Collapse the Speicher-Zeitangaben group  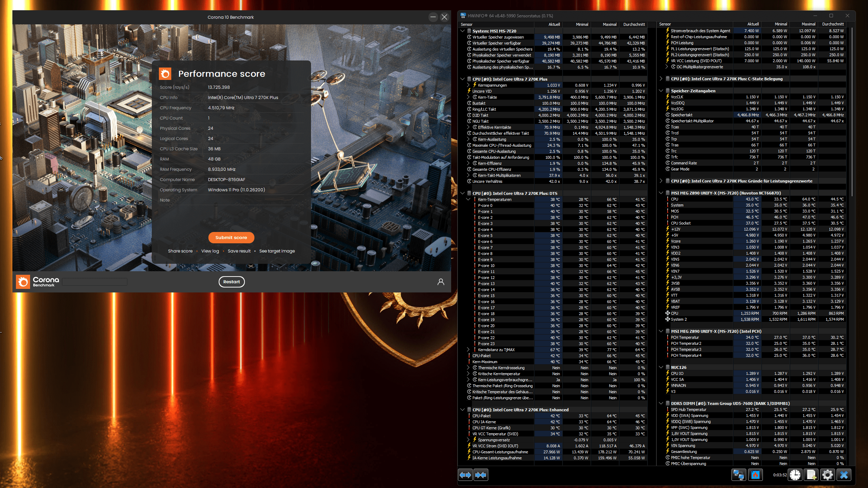[x=661, y=91]
